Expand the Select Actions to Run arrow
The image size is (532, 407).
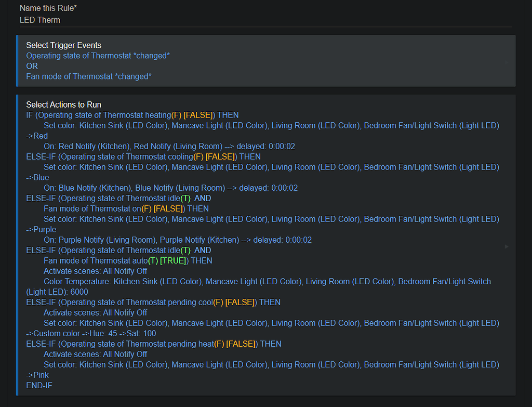pyautogui.click(x=507, y=246)
